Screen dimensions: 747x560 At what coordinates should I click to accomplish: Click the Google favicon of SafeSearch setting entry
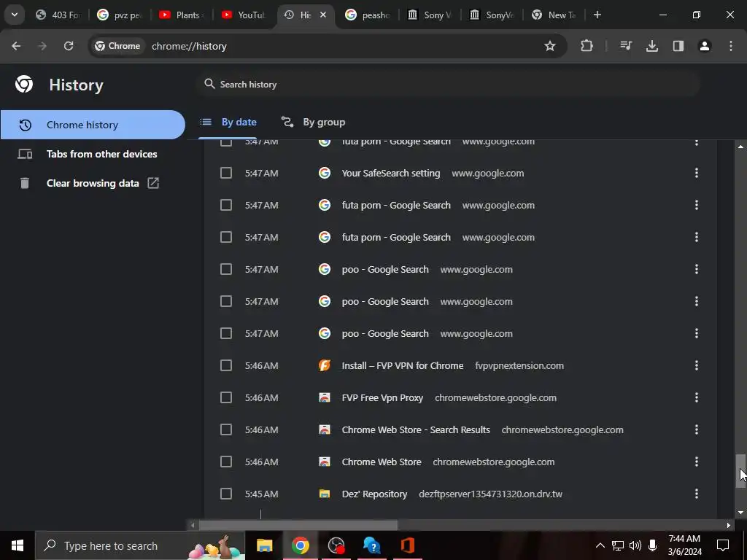(325, 173)
